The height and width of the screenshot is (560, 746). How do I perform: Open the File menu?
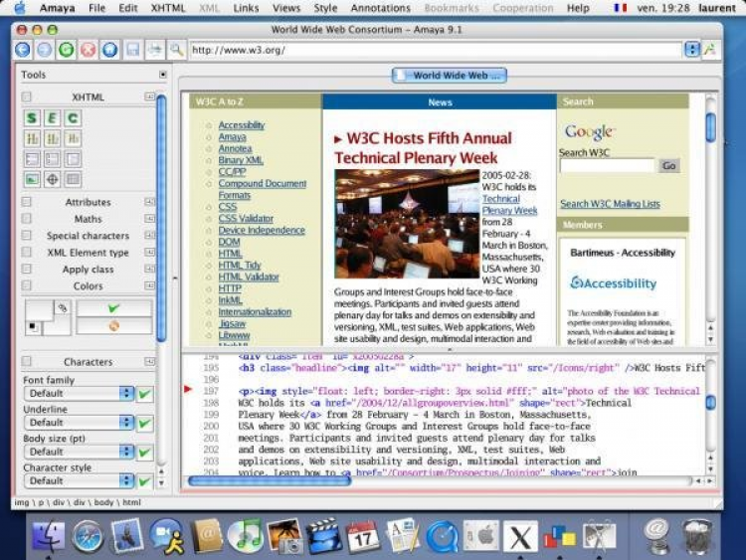(96, 8)
